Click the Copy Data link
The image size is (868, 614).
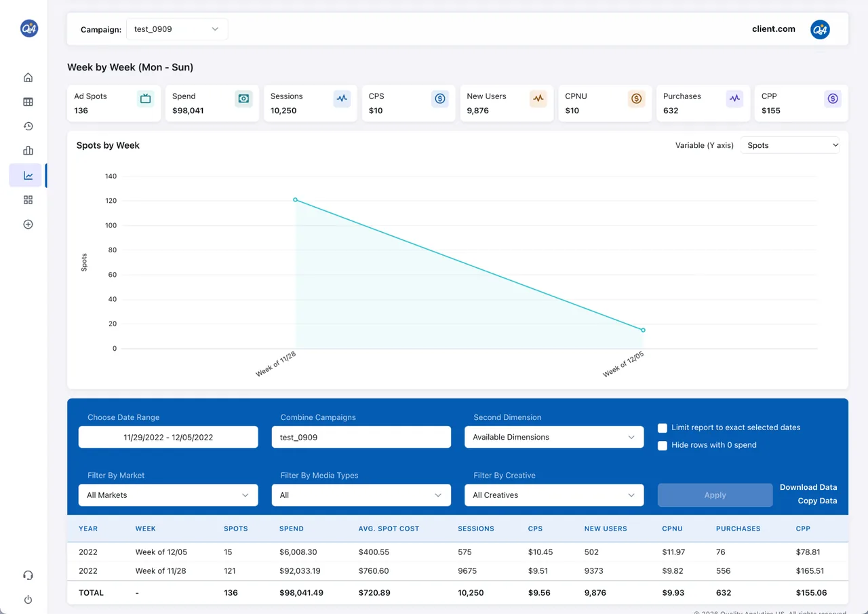(x=817, y=501)
